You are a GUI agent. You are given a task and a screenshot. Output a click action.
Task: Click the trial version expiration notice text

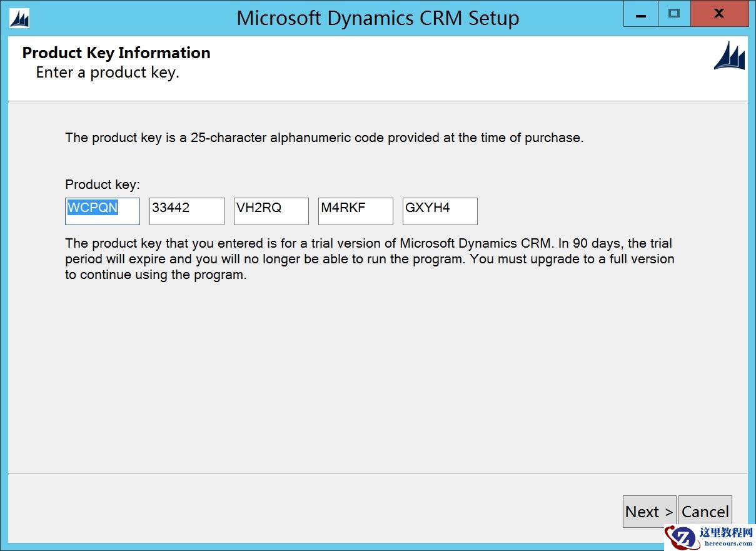pyautogui.click(x=369, y=258)
